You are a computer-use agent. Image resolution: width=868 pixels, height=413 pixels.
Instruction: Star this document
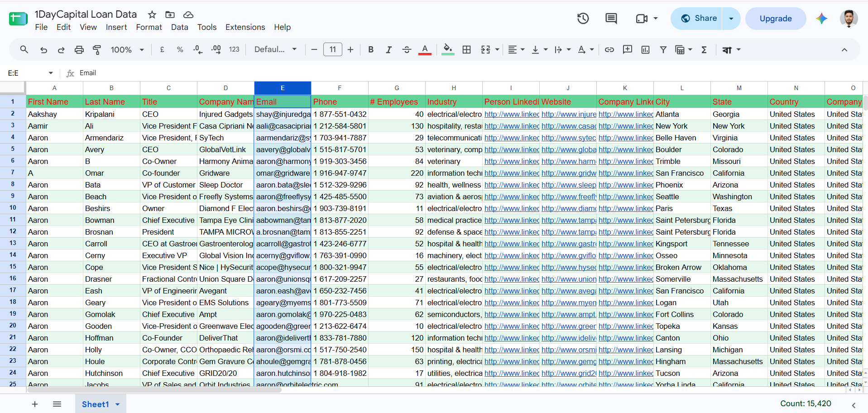click(152, 14)
